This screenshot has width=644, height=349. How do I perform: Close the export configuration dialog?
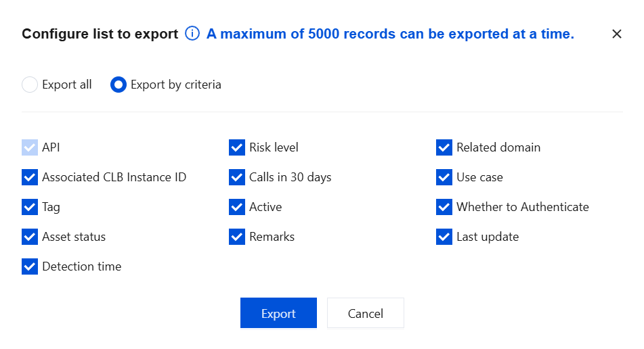click(616, 34)
